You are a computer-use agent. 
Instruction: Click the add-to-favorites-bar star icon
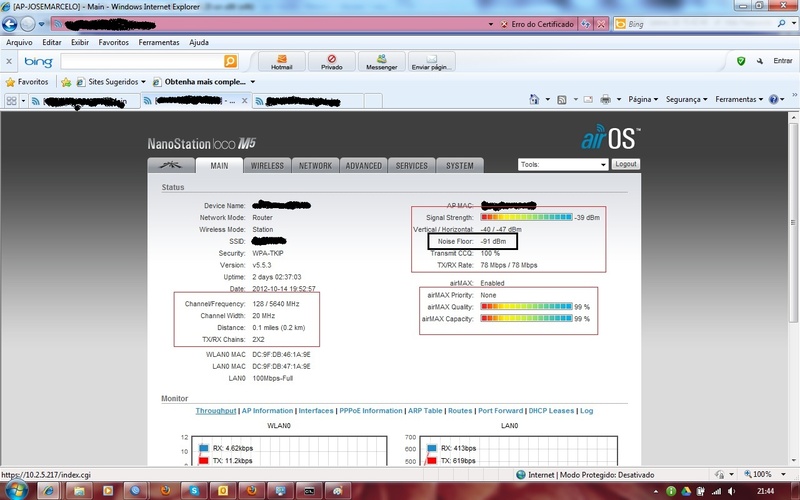click(x=66, y=82)
